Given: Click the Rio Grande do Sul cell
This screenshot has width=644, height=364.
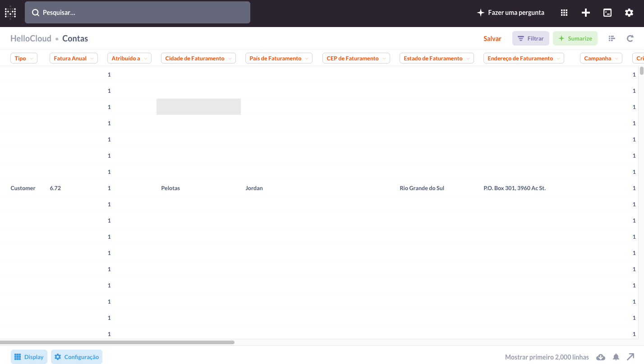Looking at the screenshot, I should (x=422, y=188).
